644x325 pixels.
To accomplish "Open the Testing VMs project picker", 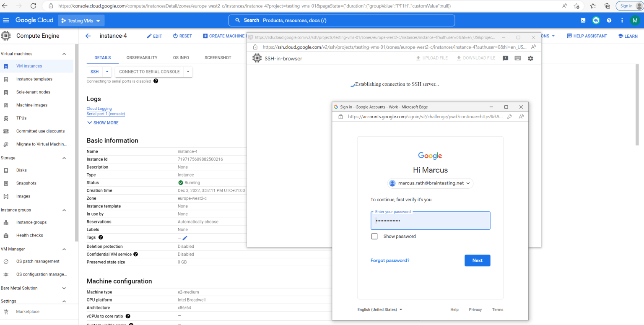I will [81, 20].
